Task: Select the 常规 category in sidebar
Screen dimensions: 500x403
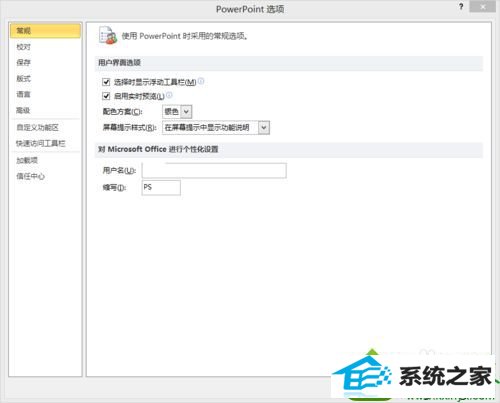Action: coord(45,31)
